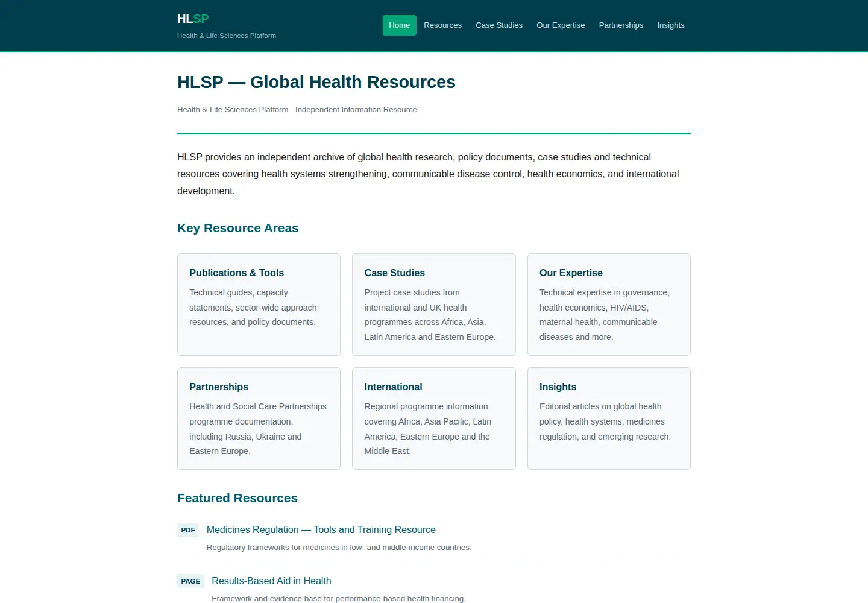Click the 'Independent Information Resource' subtitle text

coord(356,110)
